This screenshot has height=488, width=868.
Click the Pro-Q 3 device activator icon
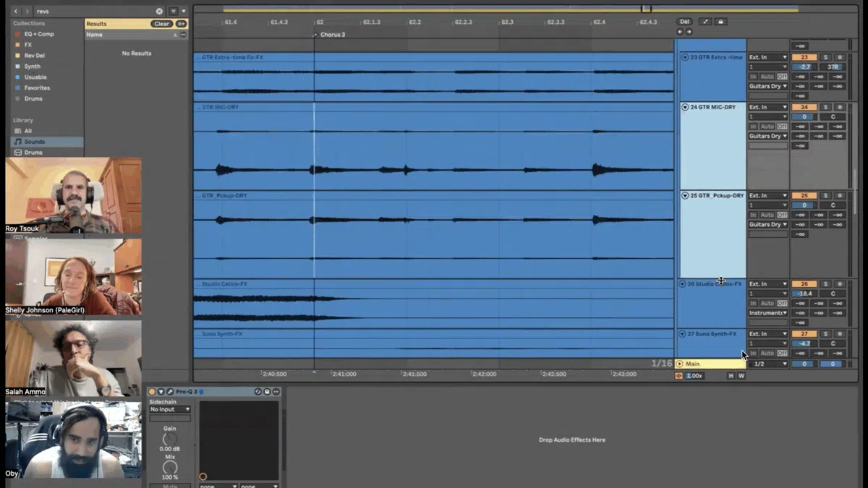click(x=152, y=392)
